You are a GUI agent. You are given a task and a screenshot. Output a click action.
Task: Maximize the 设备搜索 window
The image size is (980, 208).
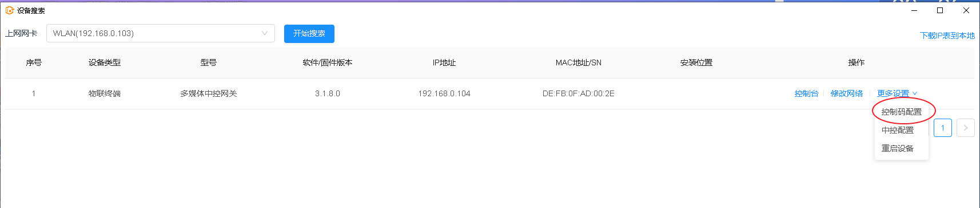pyautogui.click(x=940, y=10)
